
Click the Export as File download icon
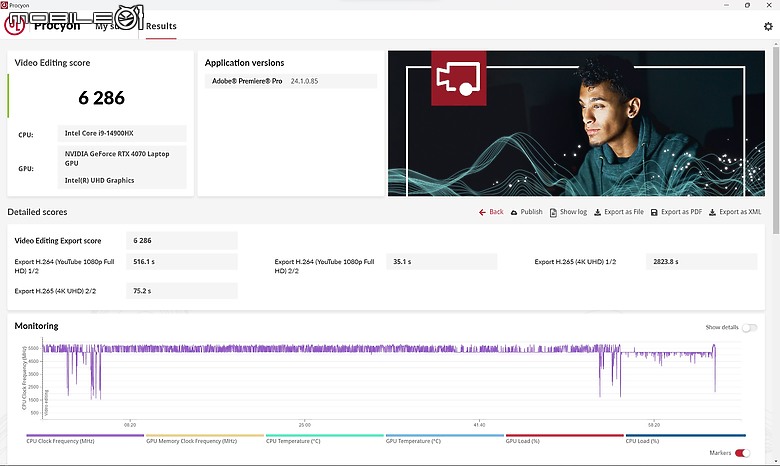(597, 212)
